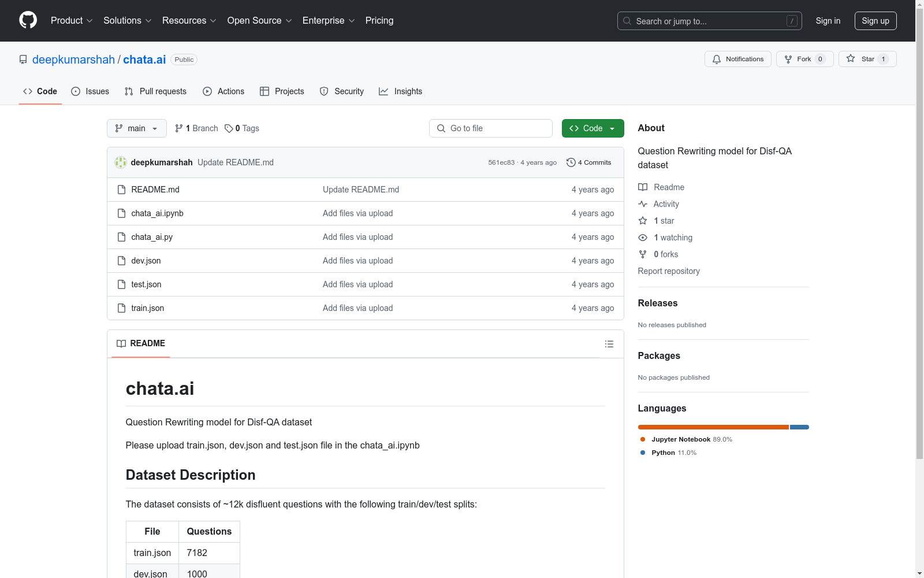The height and width of the screenshot is (578, 924).
Task: Click the file icon beside README.md
Action: (x=121, y=190)
